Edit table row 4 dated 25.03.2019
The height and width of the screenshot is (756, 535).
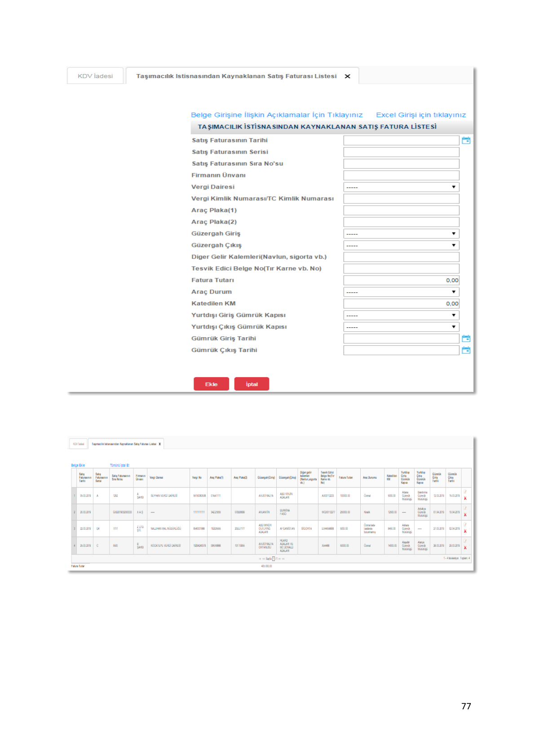(x=465, y=541)
